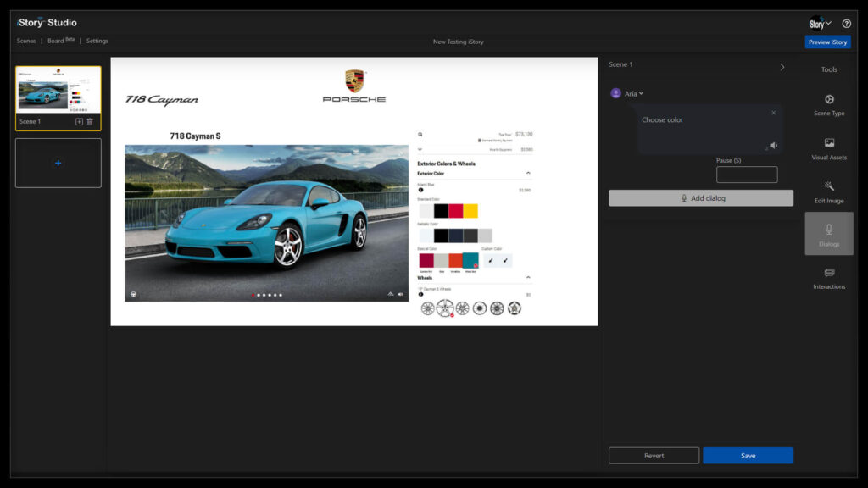The image size is (868, 488).
Task: Open the Visual Assets tool
Action: (x=829, y=149)
